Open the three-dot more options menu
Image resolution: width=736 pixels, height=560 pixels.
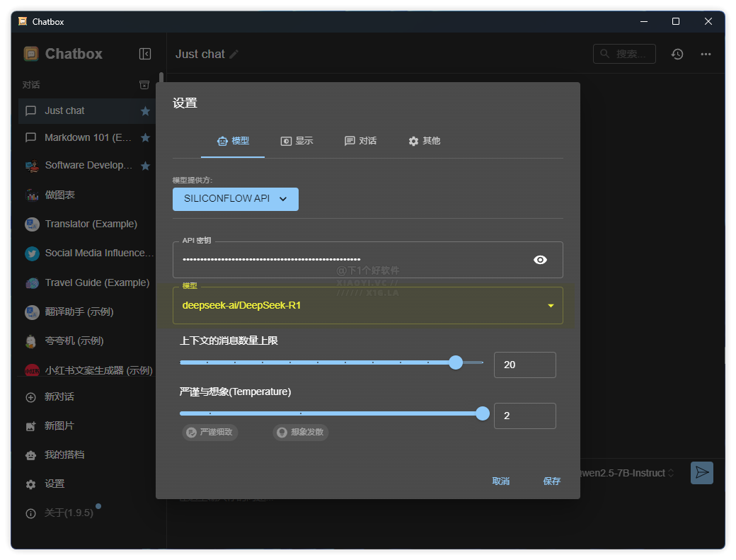706,54
